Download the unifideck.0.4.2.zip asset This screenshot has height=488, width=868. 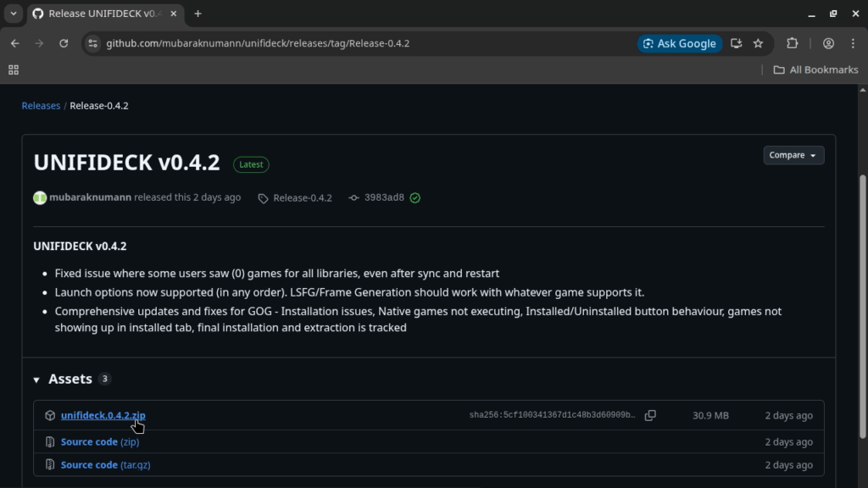pyautogui.click(x=103, y=415)
